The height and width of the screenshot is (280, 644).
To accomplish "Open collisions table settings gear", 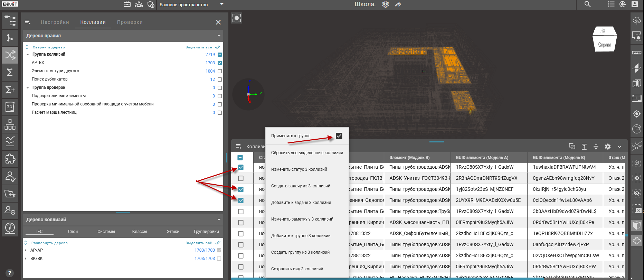I will [608, 147].
